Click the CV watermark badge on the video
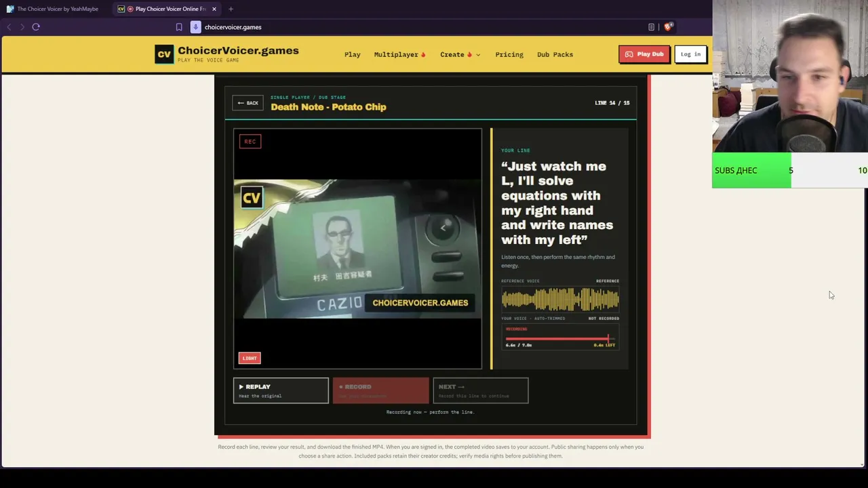 click(x=252, y=198)
